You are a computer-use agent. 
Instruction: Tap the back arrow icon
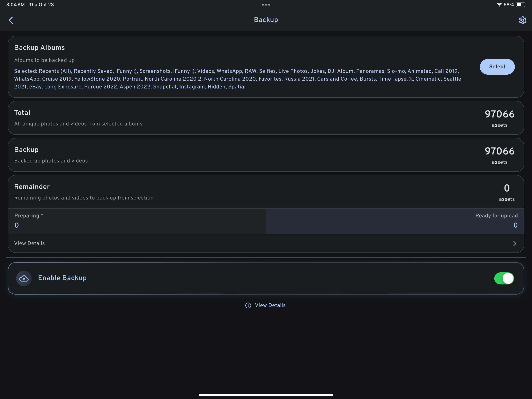pyautogui.click(x=11, y=20)
